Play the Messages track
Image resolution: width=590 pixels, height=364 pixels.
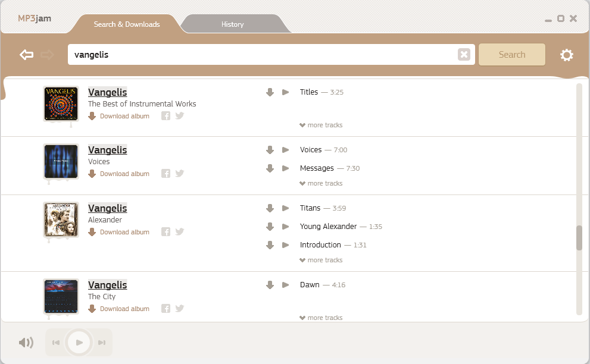click(x=286, y=168)
